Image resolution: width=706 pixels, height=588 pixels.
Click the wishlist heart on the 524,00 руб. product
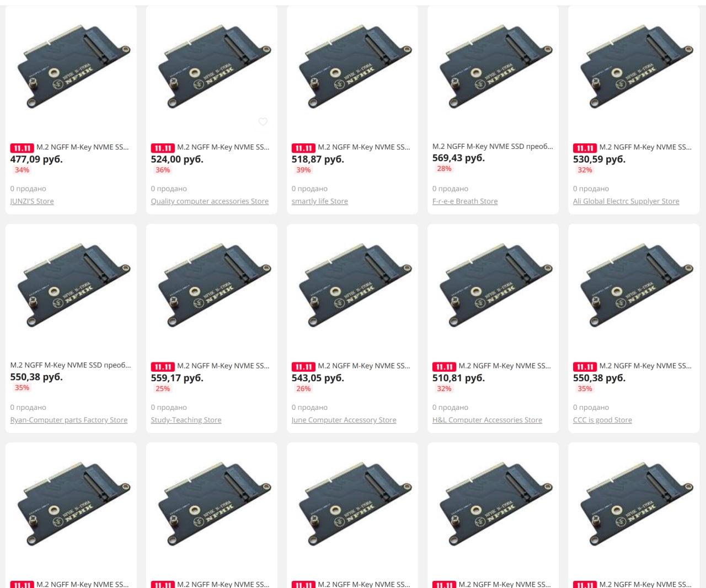click(263, 122)
